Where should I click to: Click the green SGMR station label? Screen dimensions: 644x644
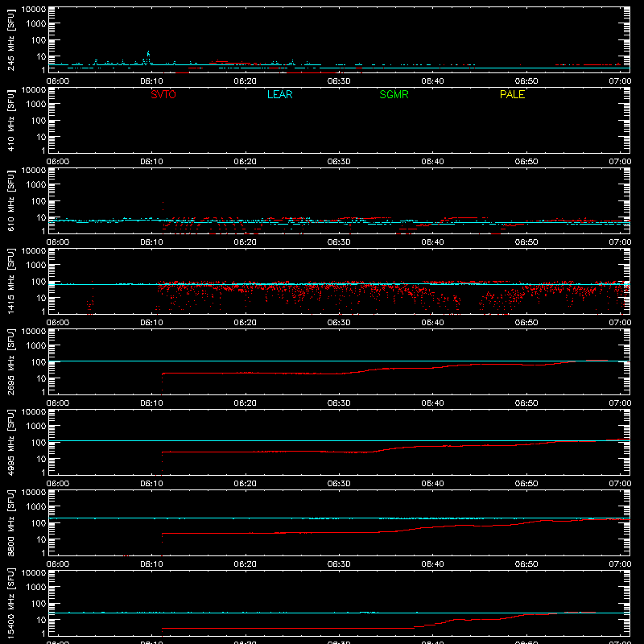tap(394, 94)
